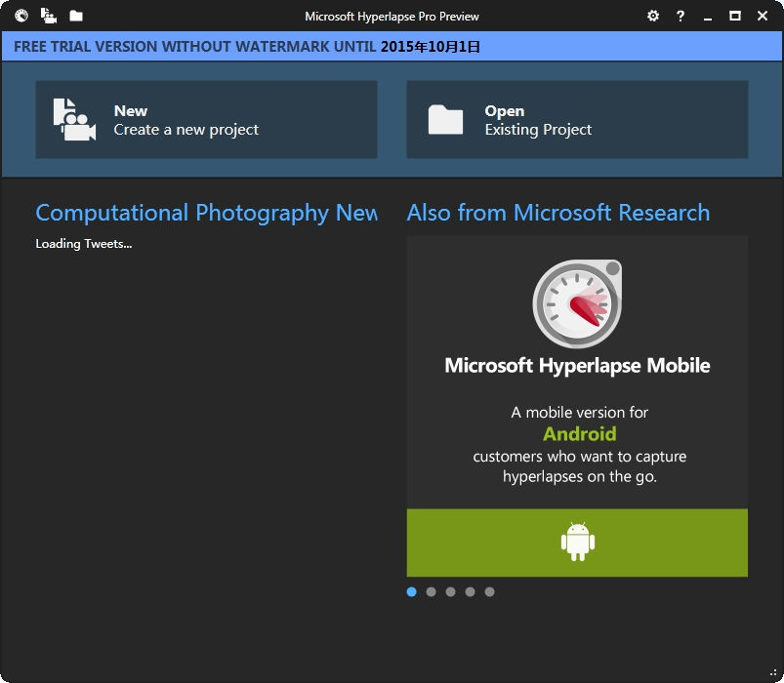Image resolution: width=784 pixels, height=683 pixels.
Task: Select the fourth carousel dot
Action: [470, 591]
